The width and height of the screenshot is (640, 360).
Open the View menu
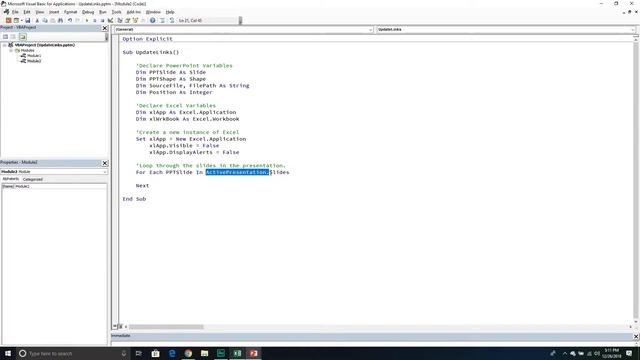click(x=40, y=12)
